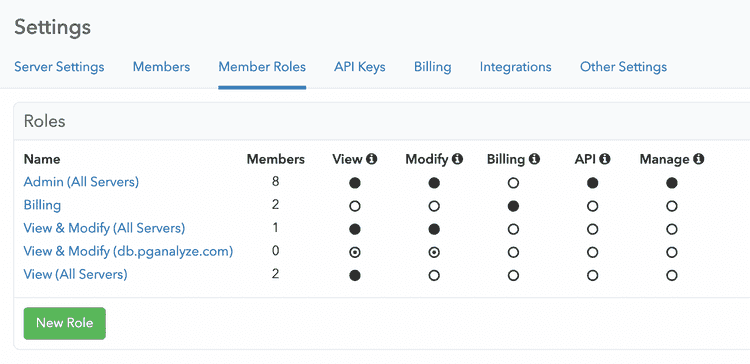Viewport: 750px width, 364px height.
Task: Click the info icon next to View
Action: coord(372,159)
